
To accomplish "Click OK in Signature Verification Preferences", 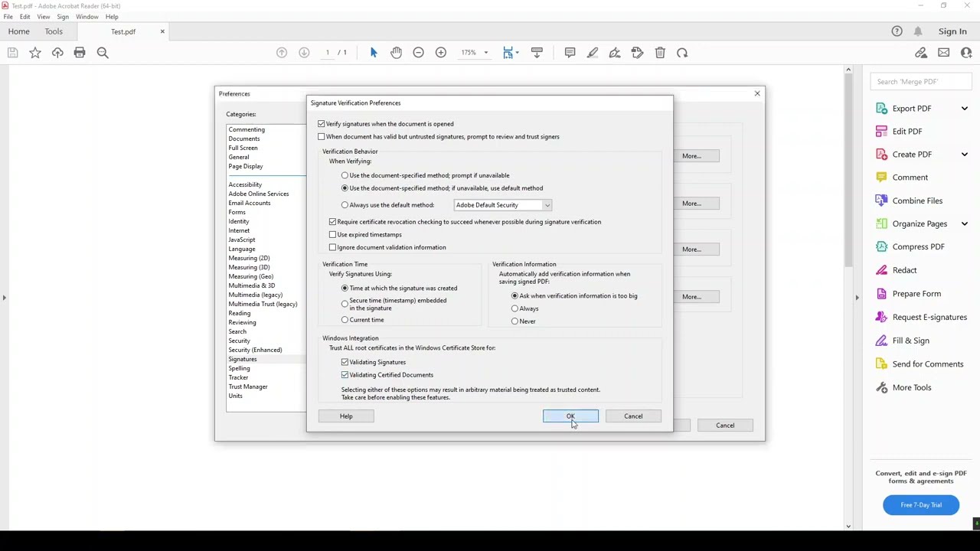I will pos(570,416).
